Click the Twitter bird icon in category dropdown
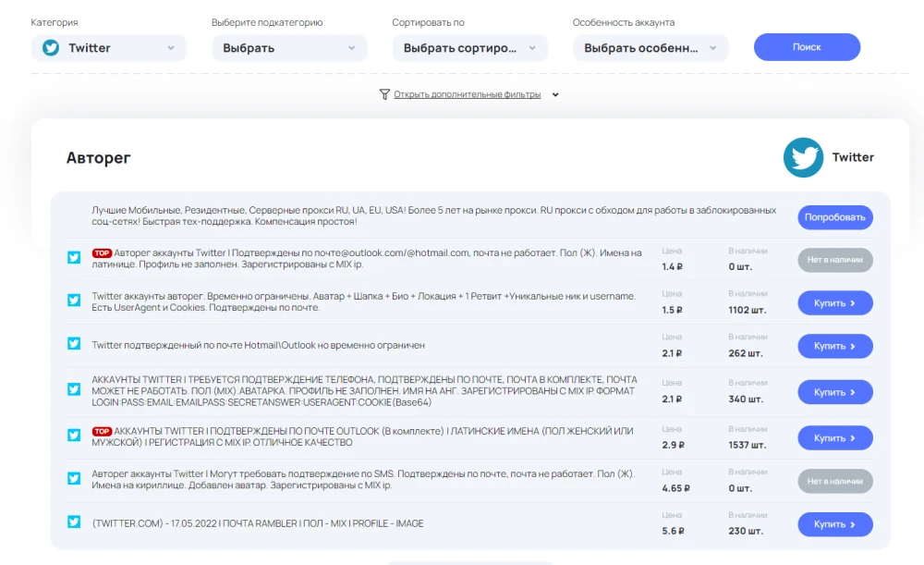Image resolution: width=924 pixels, height=565 pixels. click(x=51, y=48)
